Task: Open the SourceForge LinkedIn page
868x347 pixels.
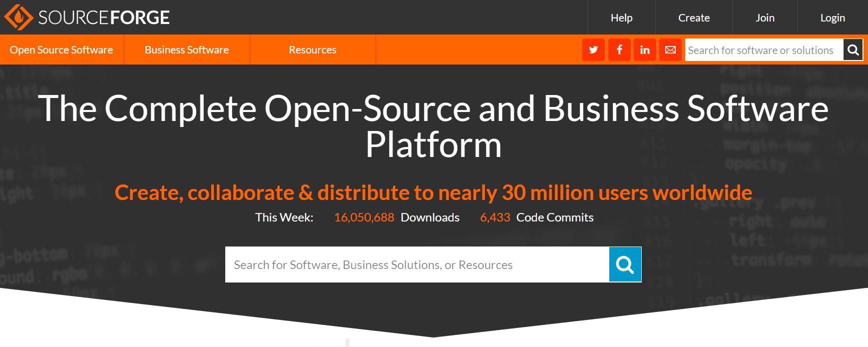Action: pyautogui.click(x=645, y=50)
